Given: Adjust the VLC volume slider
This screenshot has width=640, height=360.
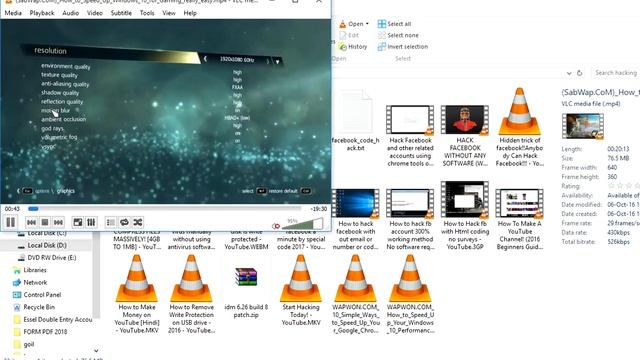Looking at the screenshot, I should [x=303, y=224].
